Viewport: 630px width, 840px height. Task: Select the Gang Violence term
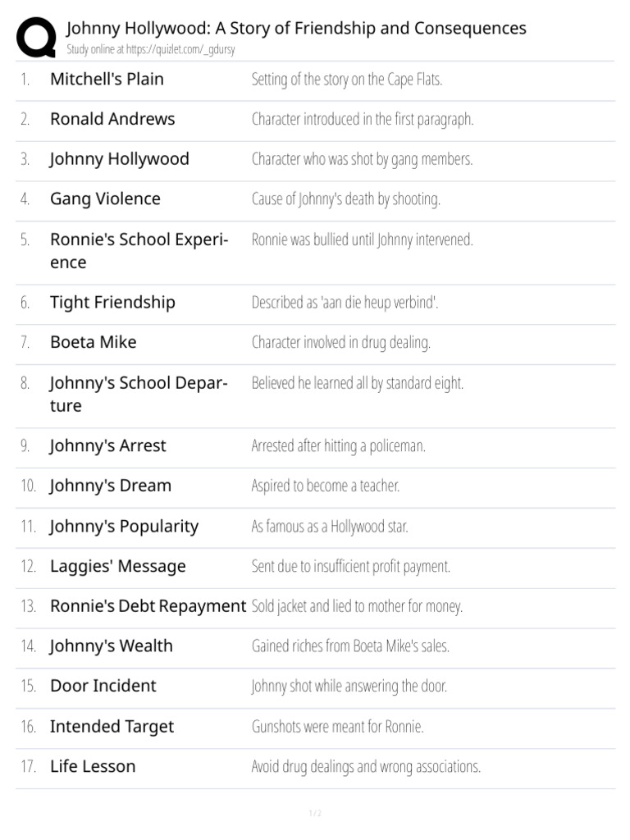pyautogui.click(x=105, y=199)
